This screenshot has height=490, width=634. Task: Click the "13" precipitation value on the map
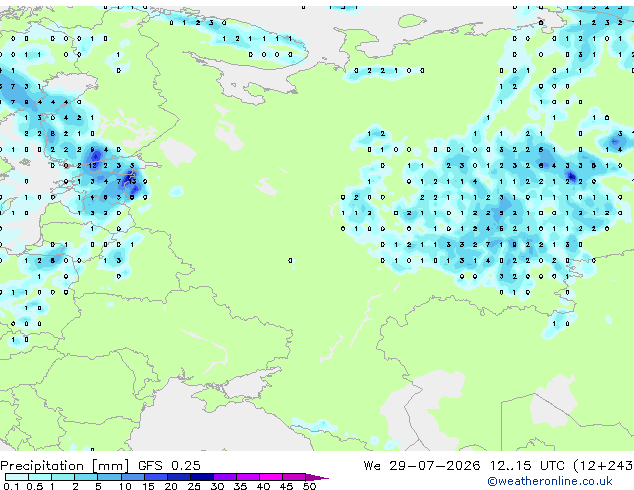pyautogui.click(x=132, y=182)
